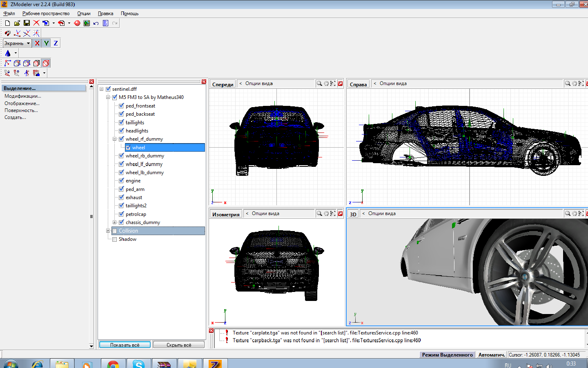Select the active red Objects level cube icon

click(46, 63)
